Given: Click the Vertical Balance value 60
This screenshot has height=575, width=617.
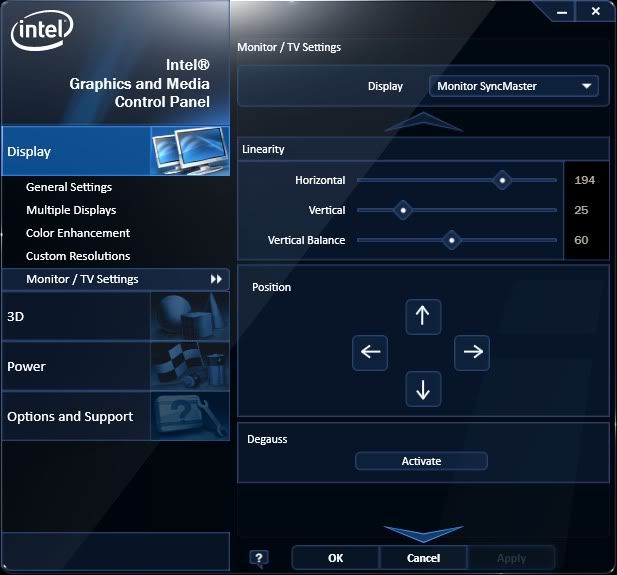Looking at the screenshot, I should [581, 240].
